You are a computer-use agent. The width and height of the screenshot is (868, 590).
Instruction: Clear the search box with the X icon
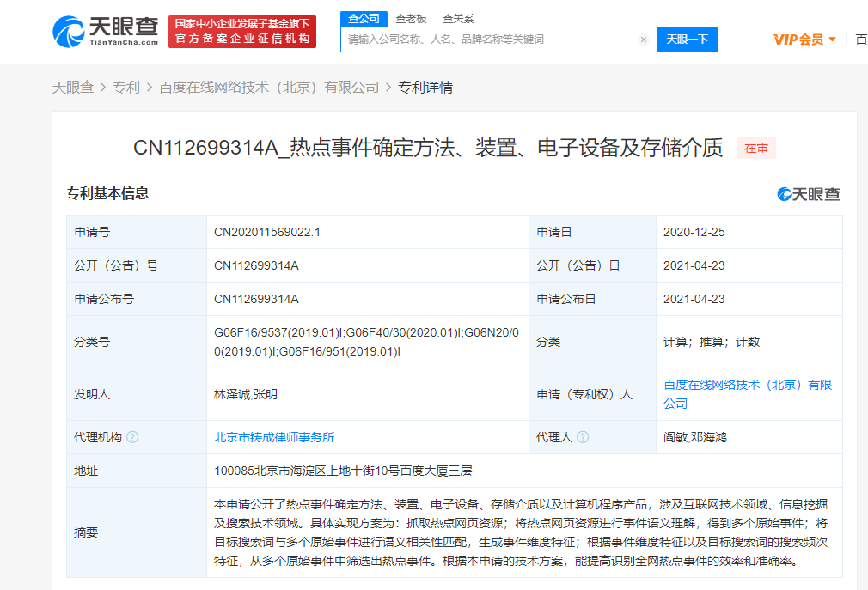[x=643, y=40]
